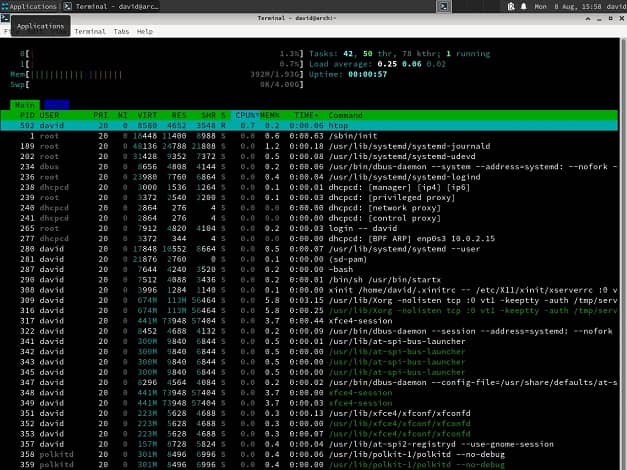
Task: Switch to the Main tab in htop
Action: (25, 105)
